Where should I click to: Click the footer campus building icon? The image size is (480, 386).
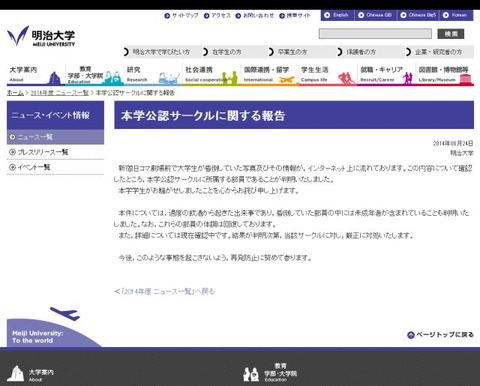click(x=16, y=374)
